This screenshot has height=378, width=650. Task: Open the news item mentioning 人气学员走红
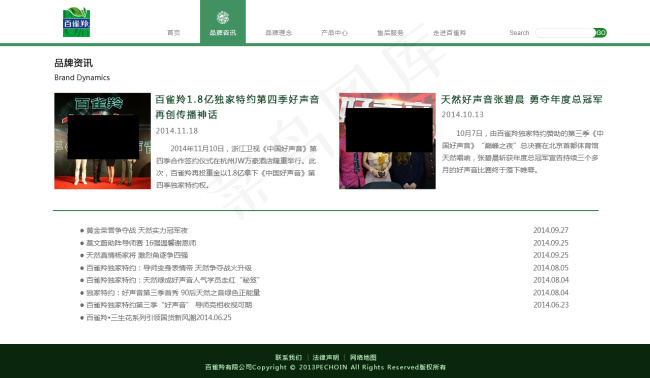click(x=173, y=280)
